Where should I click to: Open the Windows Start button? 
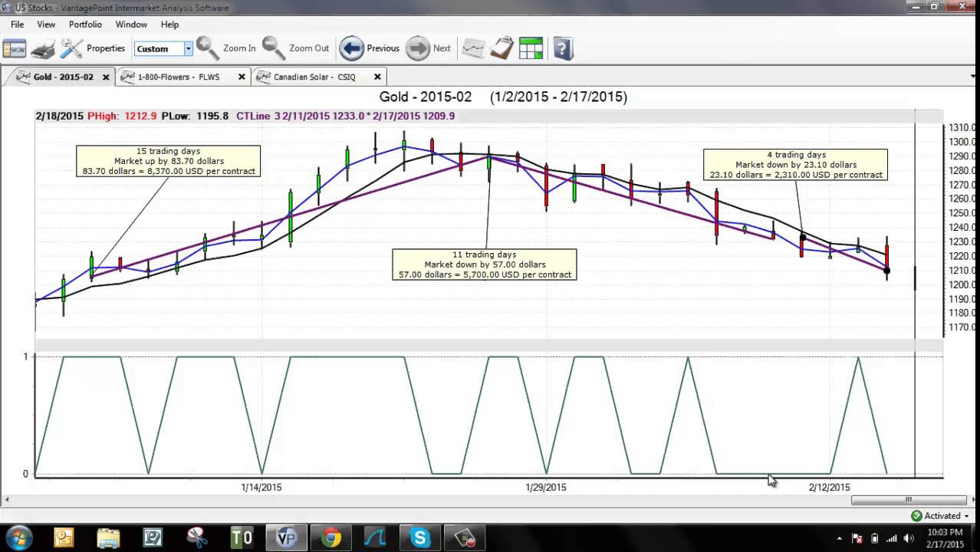pyautogui.click(x=18, y=537)
